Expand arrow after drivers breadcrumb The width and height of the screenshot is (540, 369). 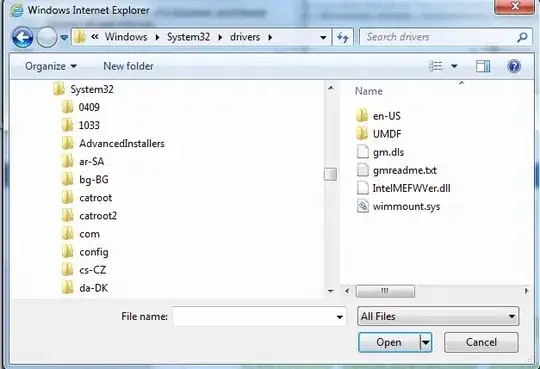click(x=270, y=37)
